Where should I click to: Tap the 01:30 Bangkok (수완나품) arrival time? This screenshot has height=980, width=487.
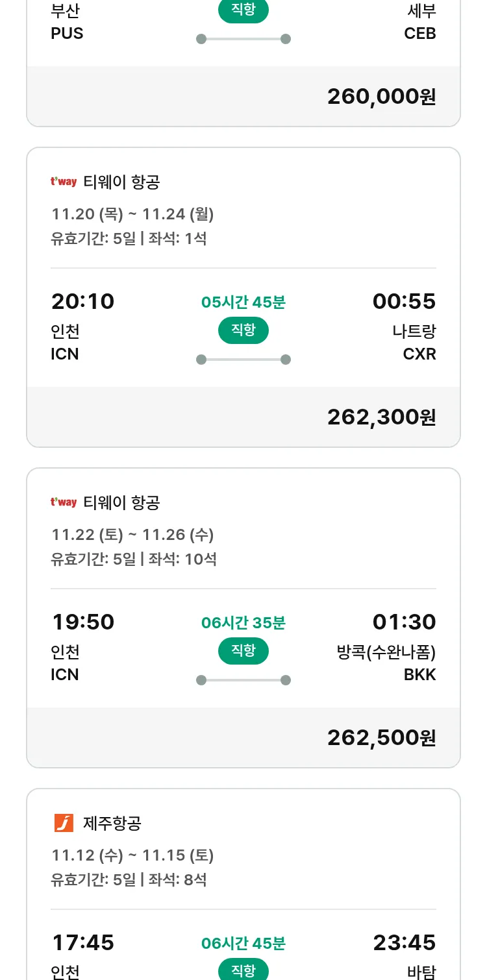point(404,622)
